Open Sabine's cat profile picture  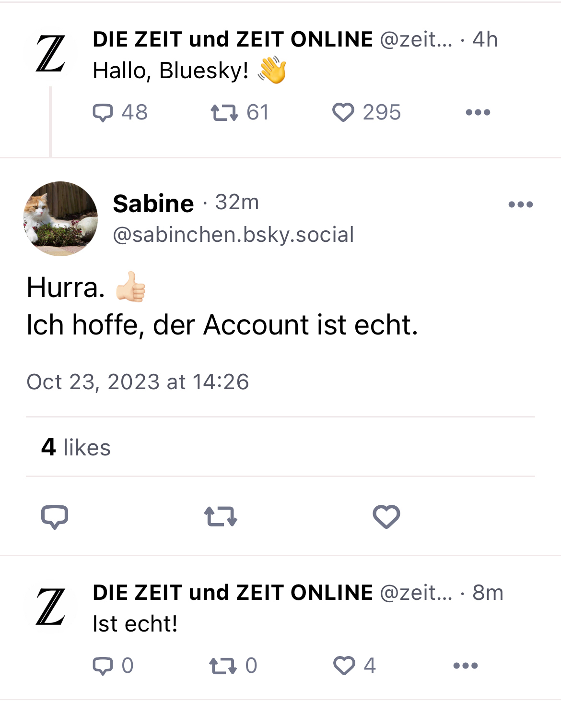(x=60, y=218)
